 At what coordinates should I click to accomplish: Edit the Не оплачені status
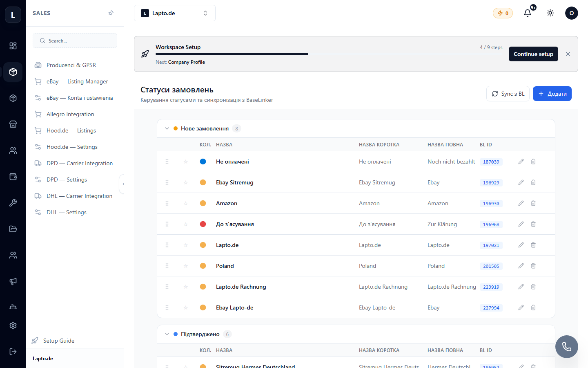click(x=521, y=162)
